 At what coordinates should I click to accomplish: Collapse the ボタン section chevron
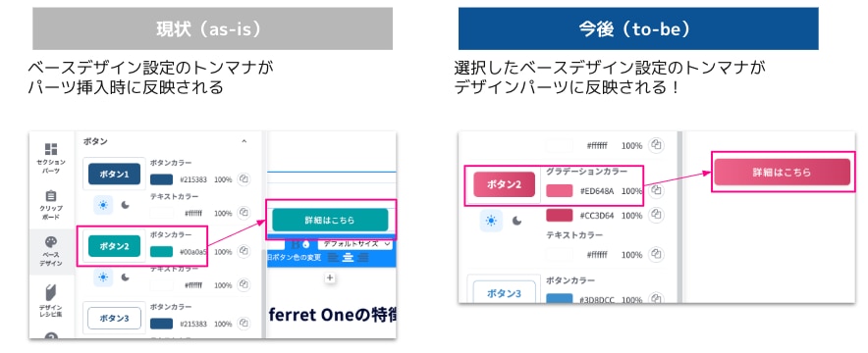coord(244,141)
